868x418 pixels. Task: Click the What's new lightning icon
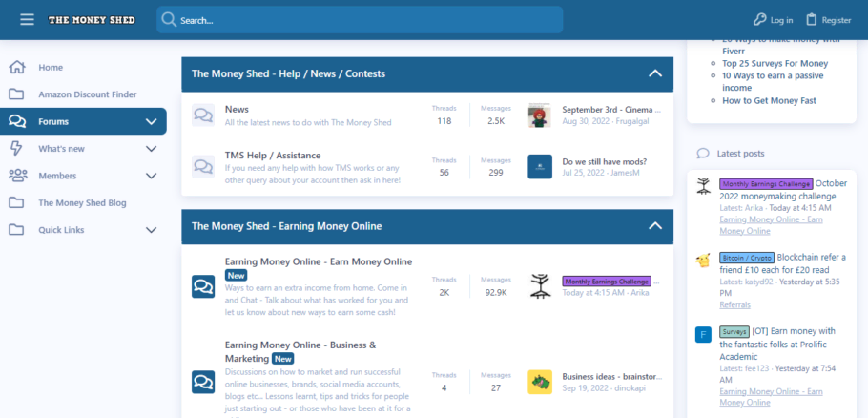click(x=16, y=148)
